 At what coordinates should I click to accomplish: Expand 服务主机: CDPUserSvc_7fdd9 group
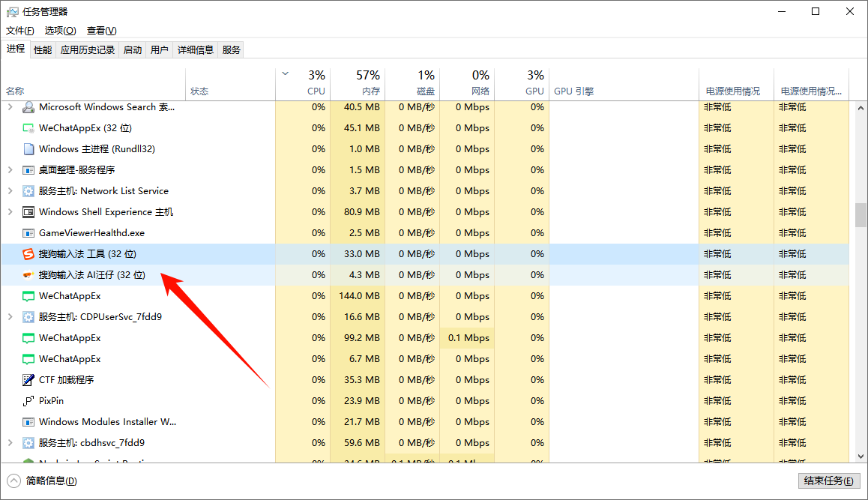(10, 317)
